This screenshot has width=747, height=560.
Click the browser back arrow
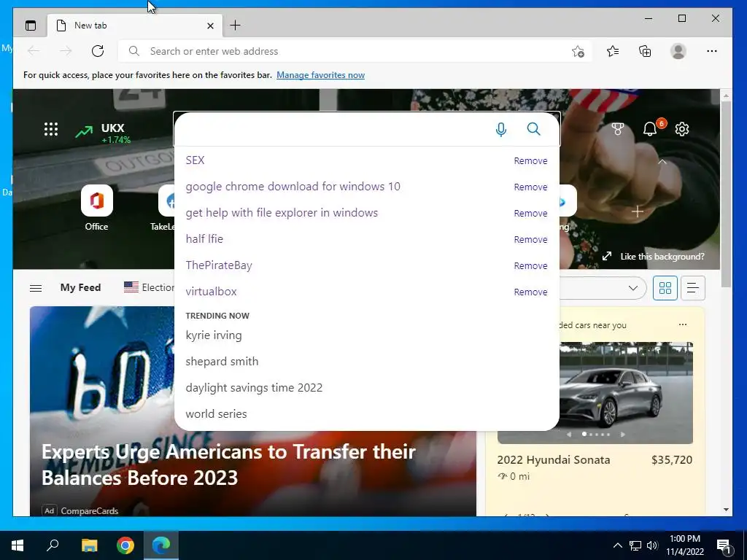(34, 51)
